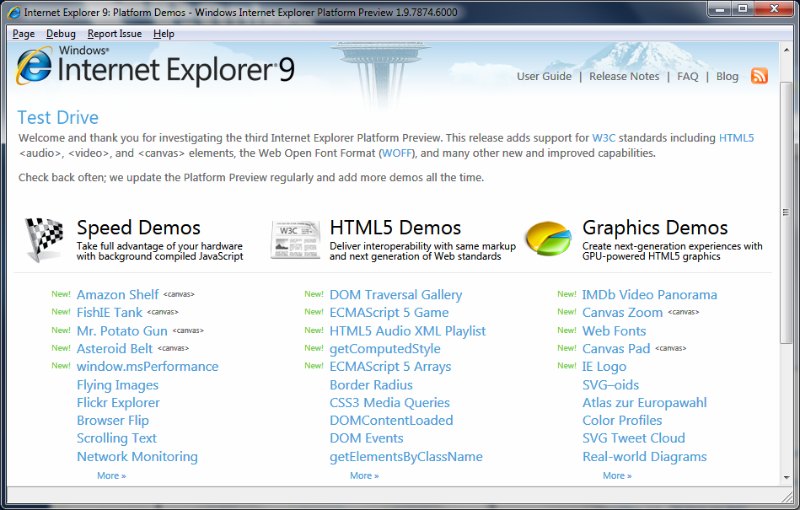Screen dimensions: 800x510
Task: Open the Network Monitoring demo
Action: coord(137,456)
